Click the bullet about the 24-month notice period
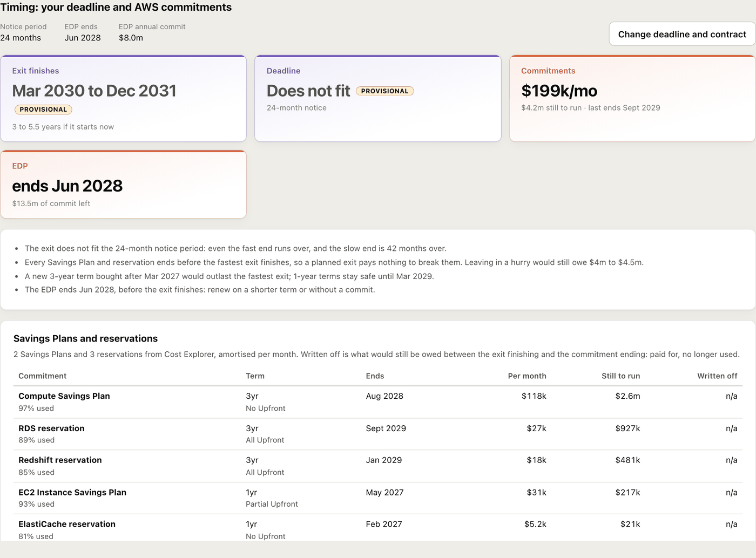This screenshot has height=558, width=756. point(235,249)
